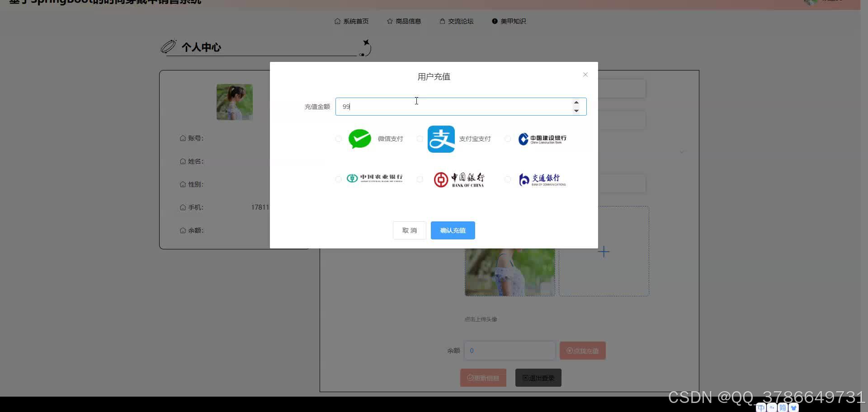Viewport: 868px width, 412px height.
Task: Click the profile avatar photo
Action: pyautogui.click(x=234, y=102)
